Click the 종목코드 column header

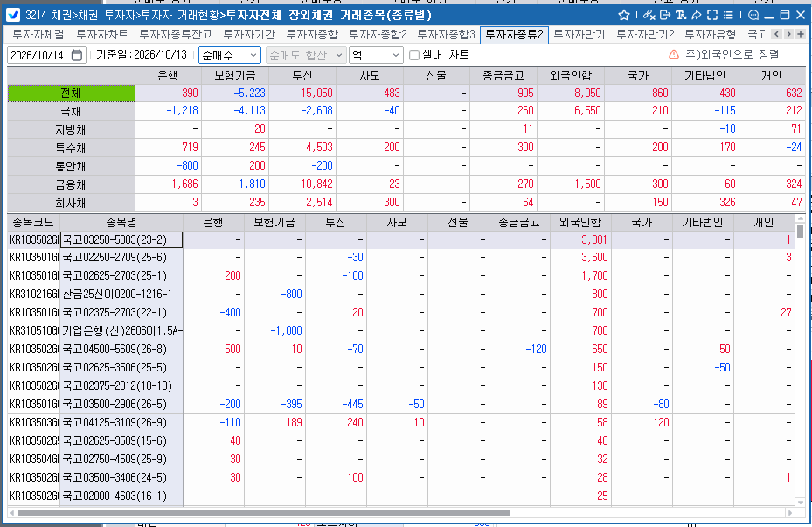coord(33,222)
